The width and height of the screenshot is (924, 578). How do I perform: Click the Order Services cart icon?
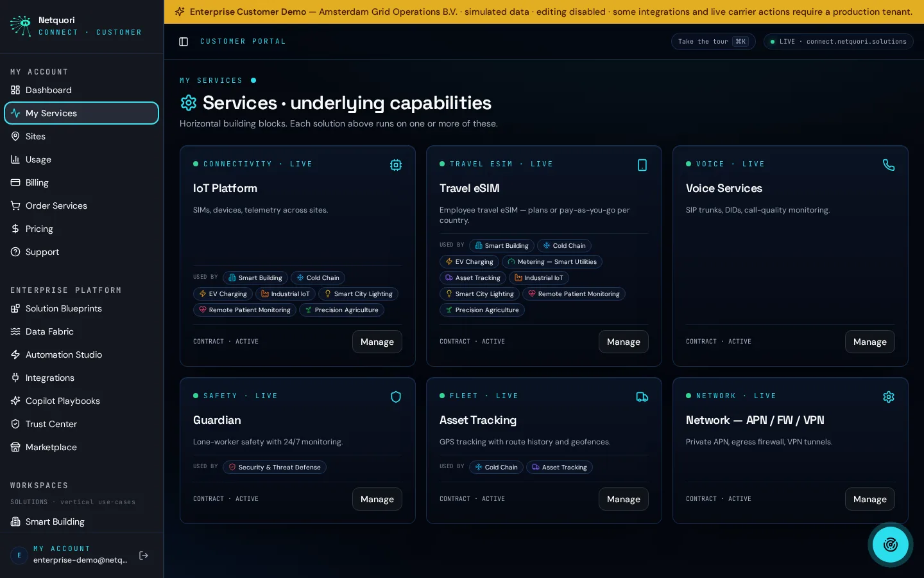[x=15, y=206]
